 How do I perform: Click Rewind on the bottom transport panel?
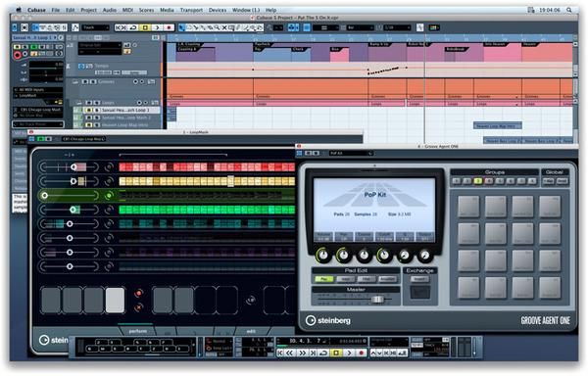290,352
